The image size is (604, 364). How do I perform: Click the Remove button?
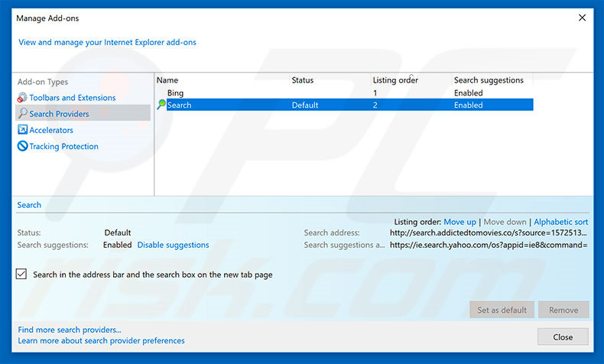coord(563,310)
